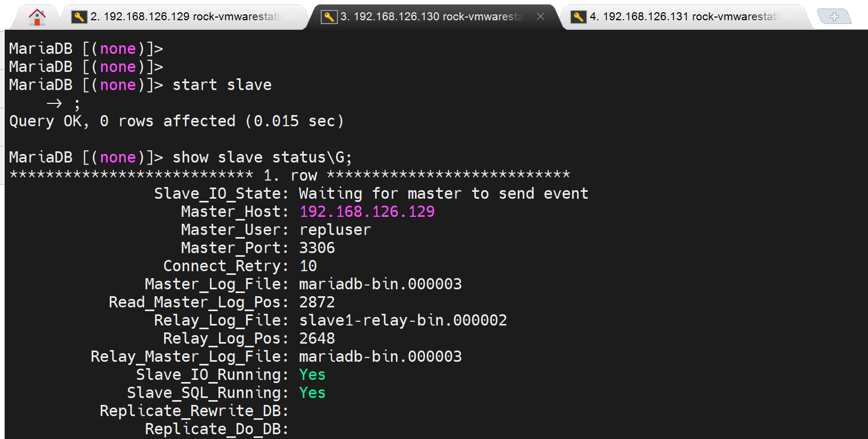Open the Home tab with the house icon
This screenshot has width=868, height=439.
click(x=37, y=17)
